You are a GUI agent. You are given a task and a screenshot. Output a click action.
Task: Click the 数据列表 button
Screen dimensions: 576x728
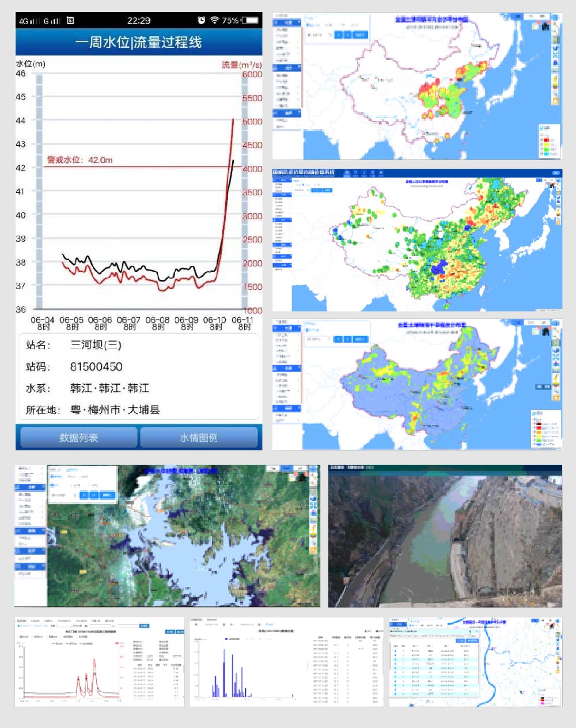click(78, 438)
